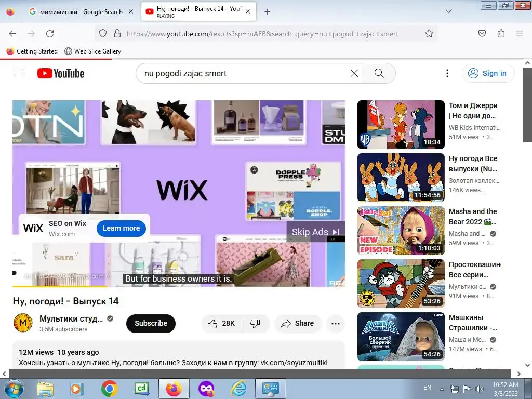532x399 pixels.
Task: Close the YouTube tab
Action: [248, 11]
